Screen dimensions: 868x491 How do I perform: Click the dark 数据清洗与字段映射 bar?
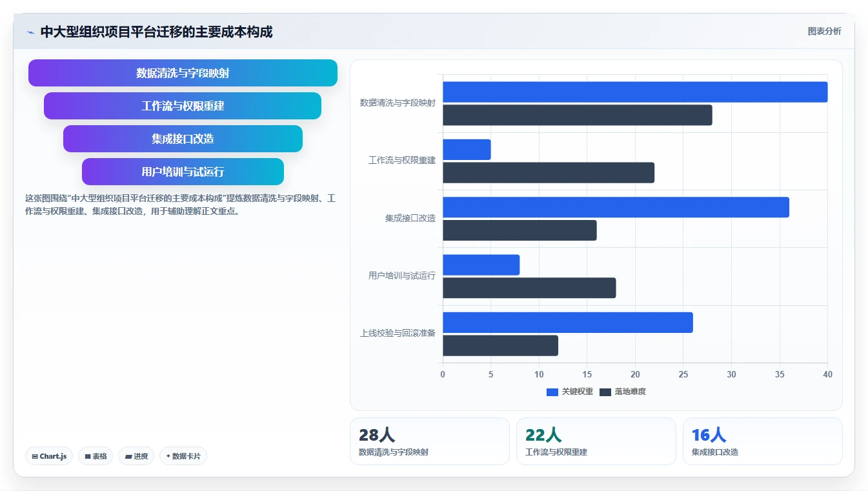click(578, 115)
